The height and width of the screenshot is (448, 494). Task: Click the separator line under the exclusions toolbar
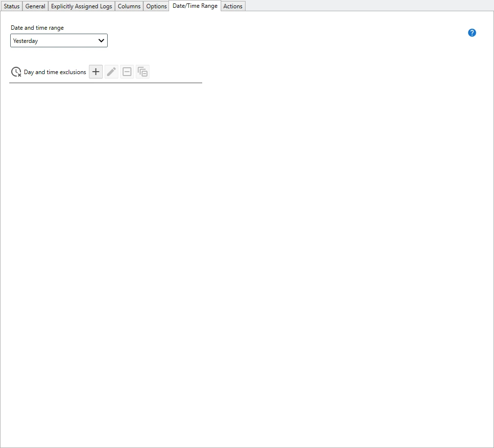(x=105, y=83)
